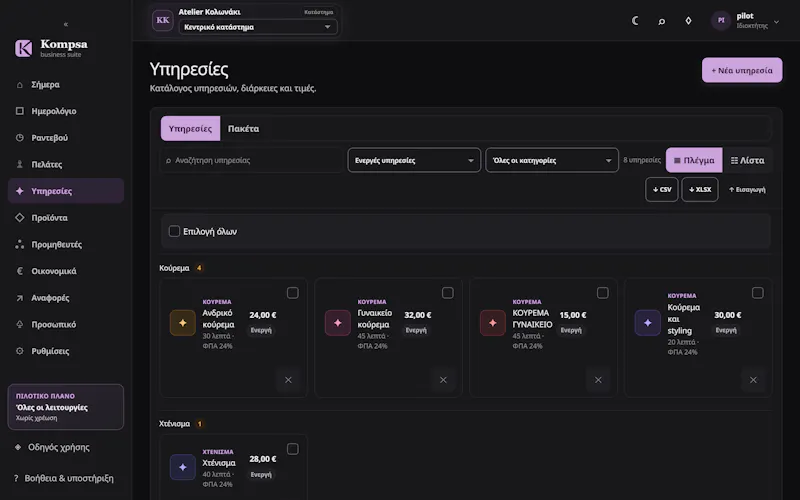Click the Kompsa logo icon
The image size is (800, 500).
click(x=23, y=48)
